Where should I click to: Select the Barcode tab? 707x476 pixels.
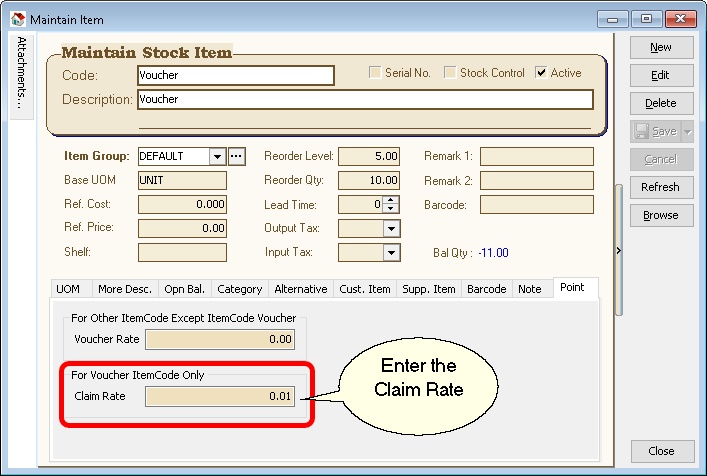[x=486, y=289]
